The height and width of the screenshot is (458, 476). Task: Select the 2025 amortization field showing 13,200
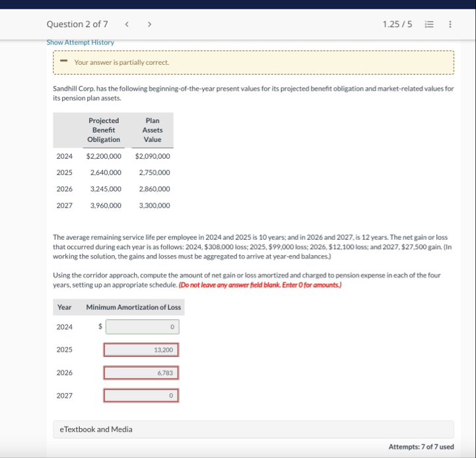[x=141, y=350]
